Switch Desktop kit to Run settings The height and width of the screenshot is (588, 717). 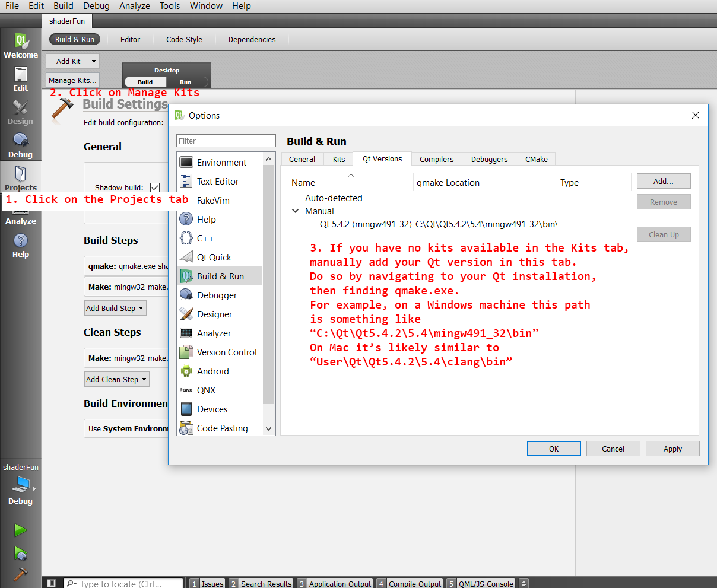(x=186, y=82)
